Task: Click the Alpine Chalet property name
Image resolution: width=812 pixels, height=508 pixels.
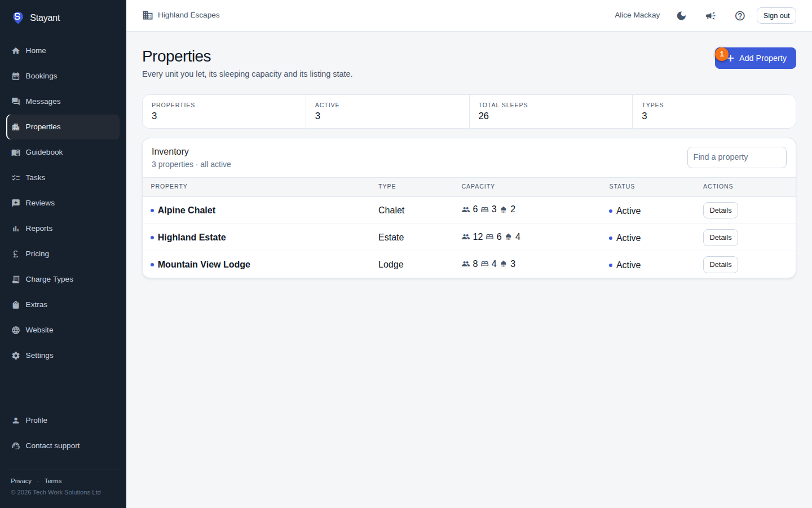Action: tap(187, 210)
